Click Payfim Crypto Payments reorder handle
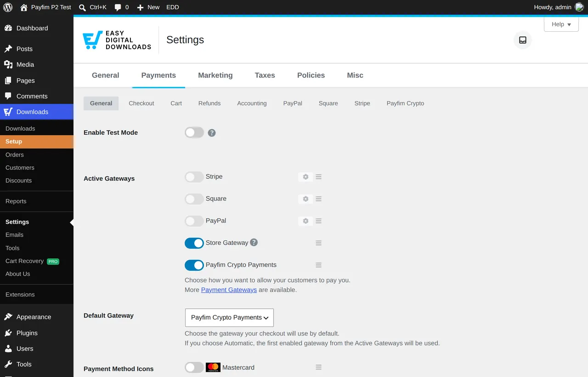The image size is (588, 377). (318, 265)
